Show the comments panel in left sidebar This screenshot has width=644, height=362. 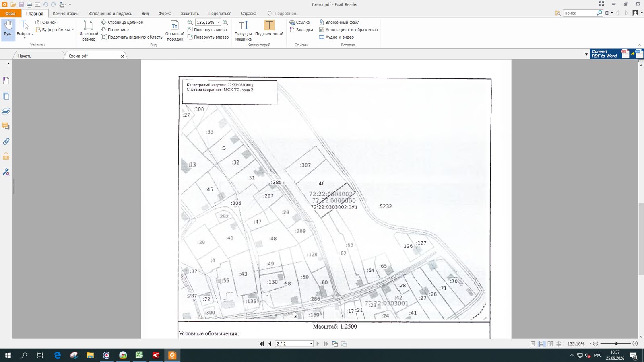(x=6, y=126)
